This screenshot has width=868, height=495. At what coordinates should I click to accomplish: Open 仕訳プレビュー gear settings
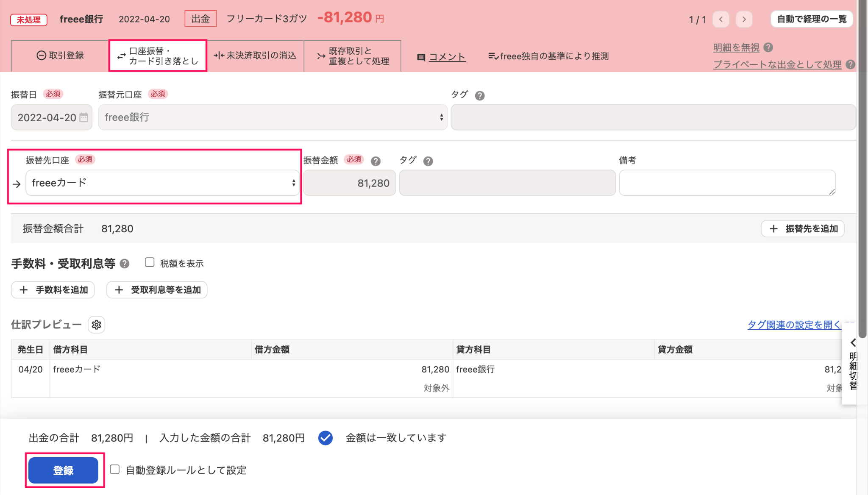(97, 325)
